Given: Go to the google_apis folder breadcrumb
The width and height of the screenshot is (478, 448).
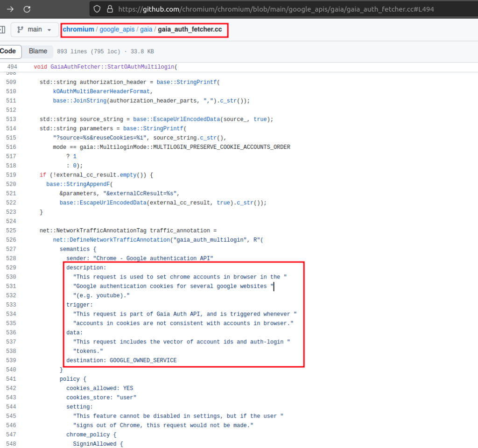Looking at the screenshot, I should [x=117, y=29].
